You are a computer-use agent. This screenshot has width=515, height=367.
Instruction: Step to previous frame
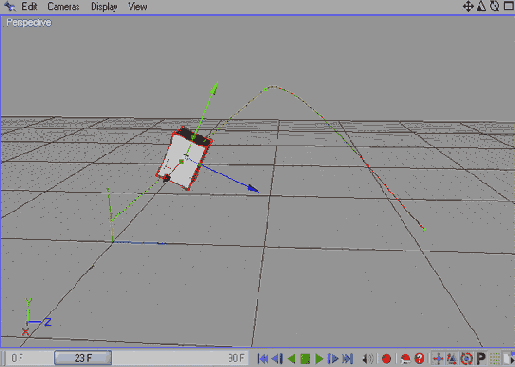coord(277,359)
